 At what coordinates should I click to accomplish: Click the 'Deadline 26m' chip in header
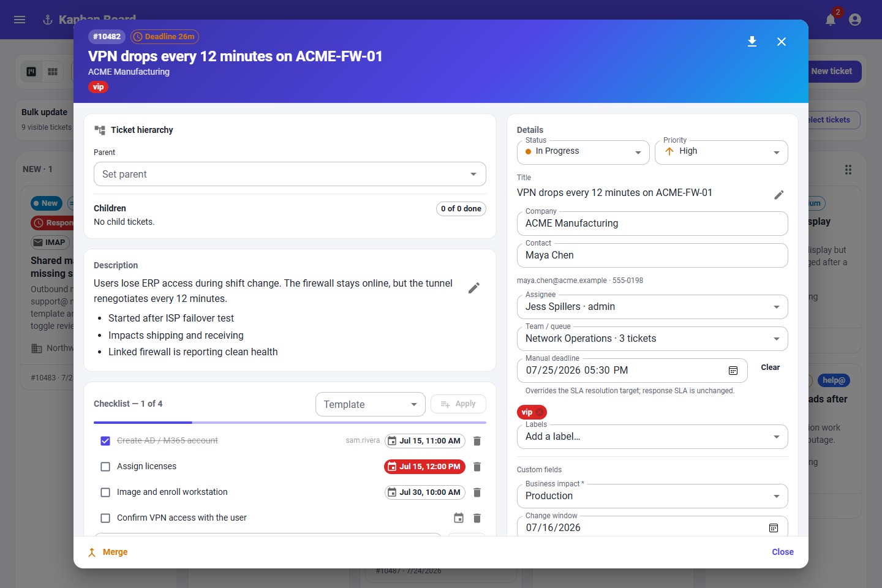[x=165, y=37]
